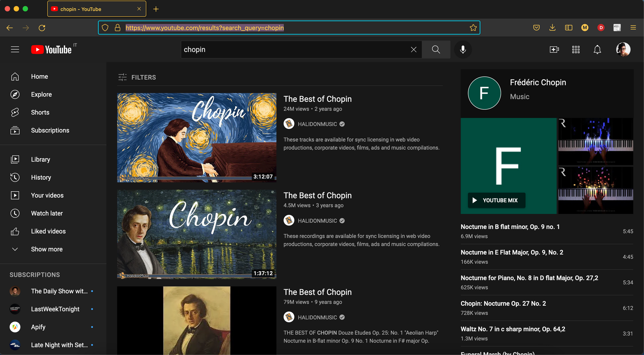Go back with the browser back arrow
The height and width of the screenshot is (355, 644).
pos(10,28)
